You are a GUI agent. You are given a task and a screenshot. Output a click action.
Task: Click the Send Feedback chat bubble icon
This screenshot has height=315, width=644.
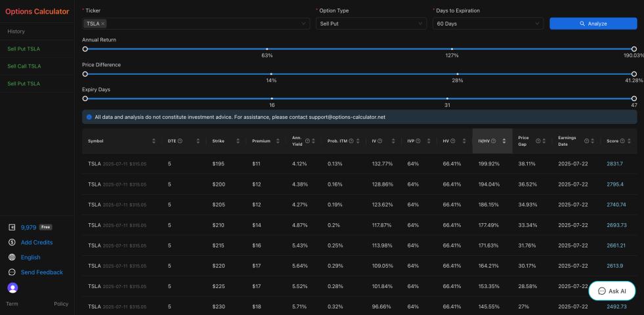pos(12,272)
